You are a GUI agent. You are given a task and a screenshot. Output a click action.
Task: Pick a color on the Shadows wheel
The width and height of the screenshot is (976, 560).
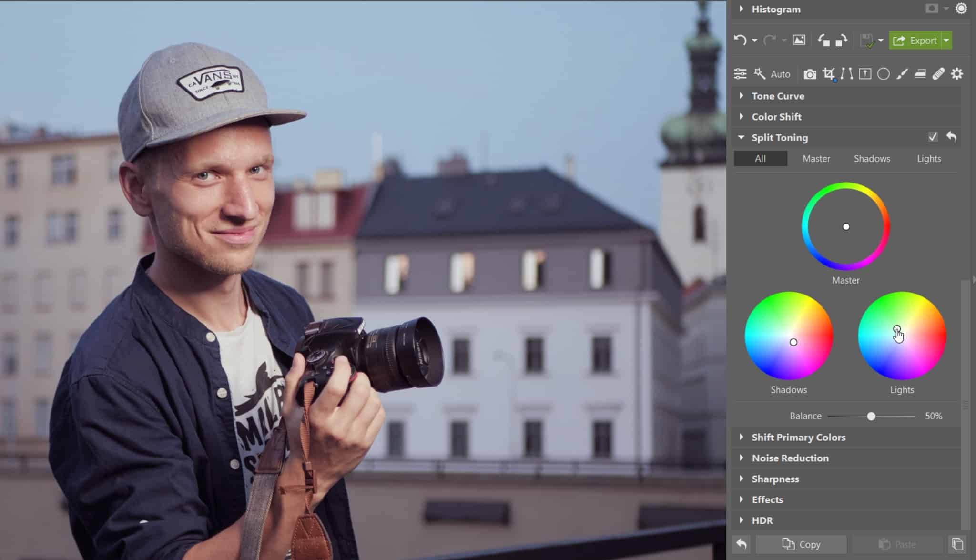(x=789, y=336)
